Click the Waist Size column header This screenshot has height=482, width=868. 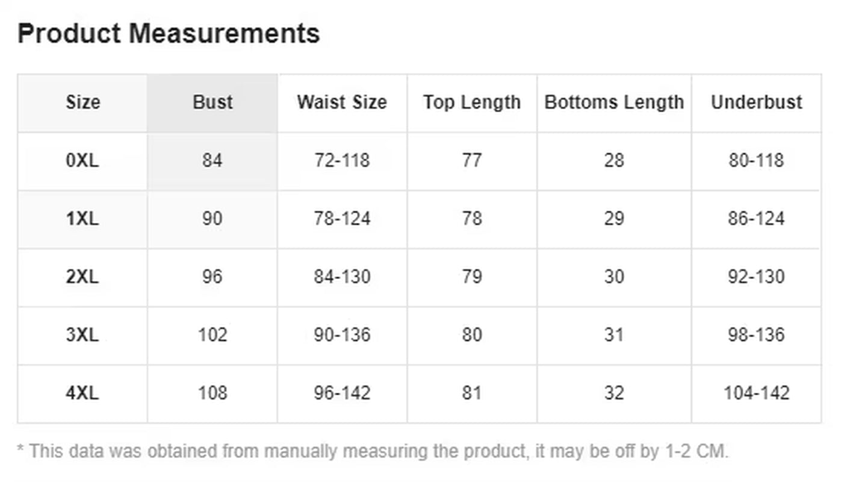pos(342,102)
